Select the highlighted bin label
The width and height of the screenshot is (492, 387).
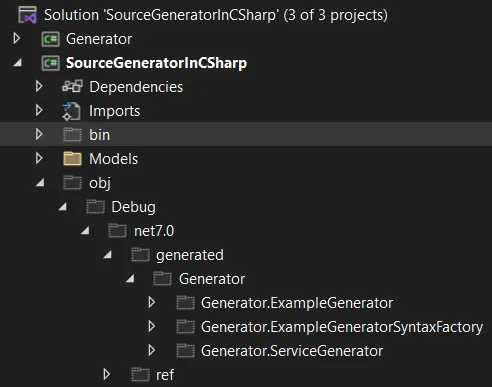click(x=99, y=135)
